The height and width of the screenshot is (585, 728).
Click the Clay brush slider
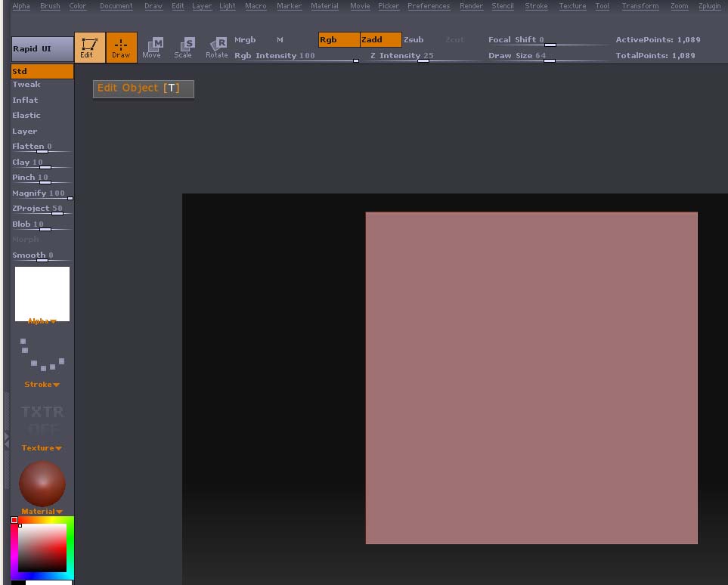tap(42, 163)
